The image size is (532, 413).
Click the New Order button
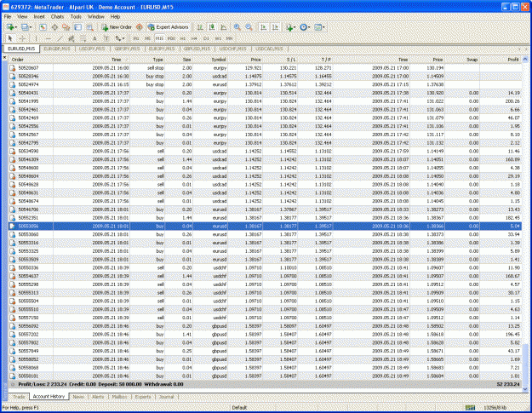pos(117,27)
